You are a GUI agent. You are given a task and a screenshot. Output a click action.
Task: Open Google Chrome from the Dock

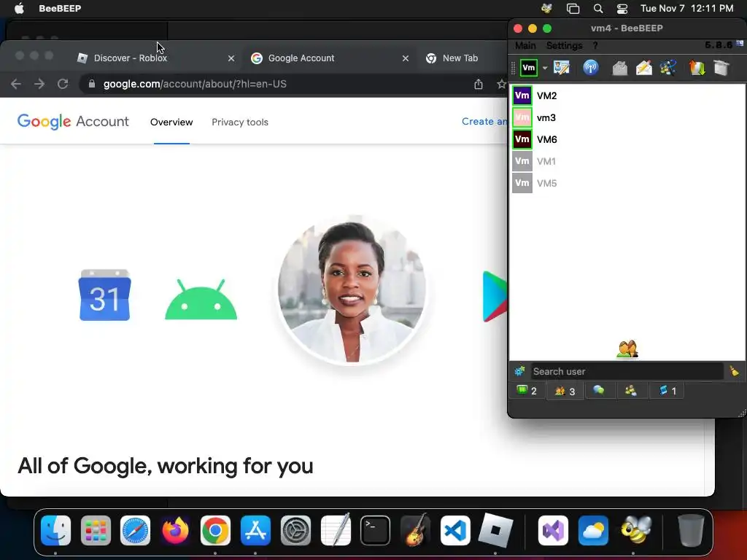(x=215, y=531)
